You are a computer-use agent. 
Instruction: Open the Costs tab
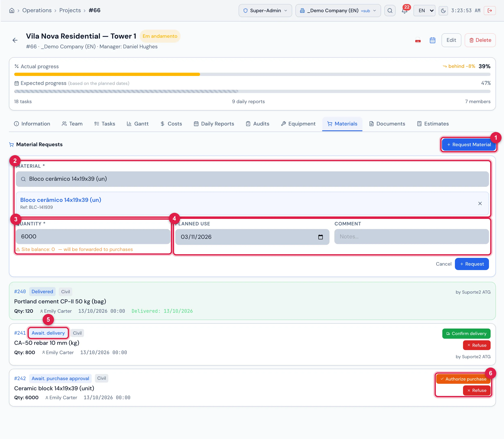point(171,124)
